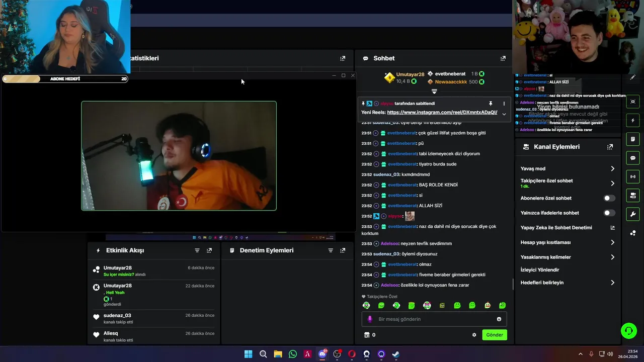Click sudenaz_03 username on öylemi diyosunuz message

[386, 254]
